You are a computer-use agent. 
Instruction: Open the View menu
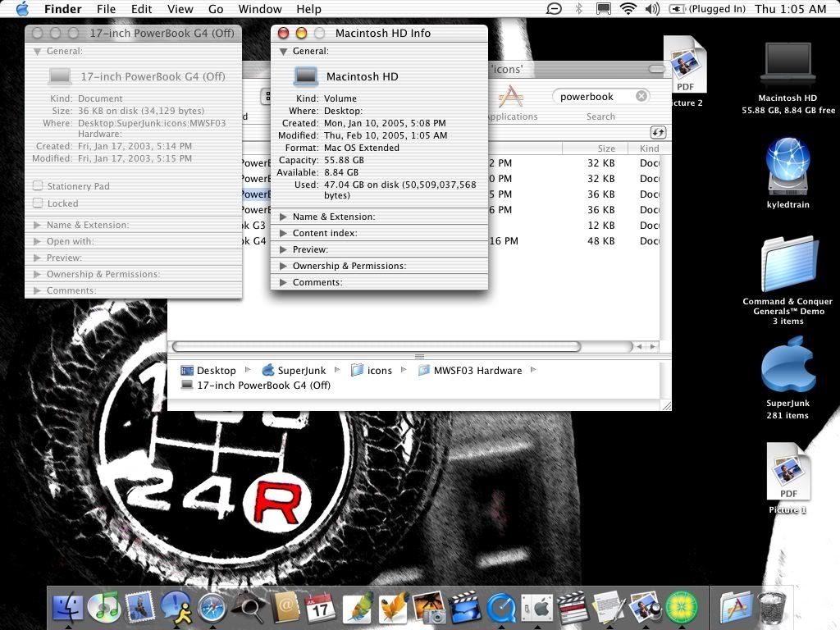point(180,9)
